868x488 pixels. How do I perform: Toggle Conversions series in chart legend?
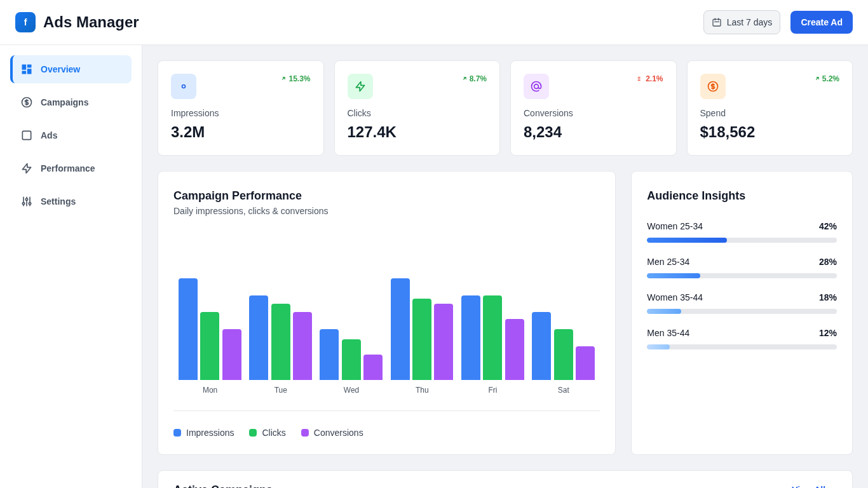click(x=332, y=433)
